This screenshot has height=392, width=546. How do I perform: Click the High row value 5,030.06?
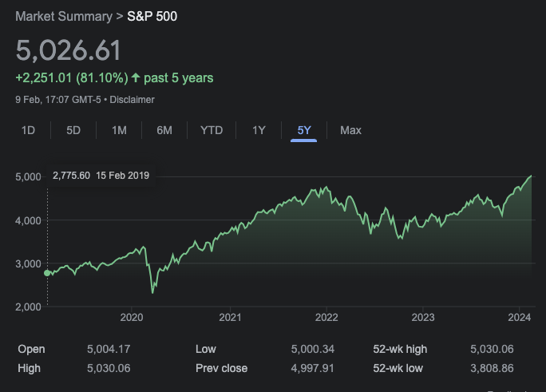pos(109,368)
